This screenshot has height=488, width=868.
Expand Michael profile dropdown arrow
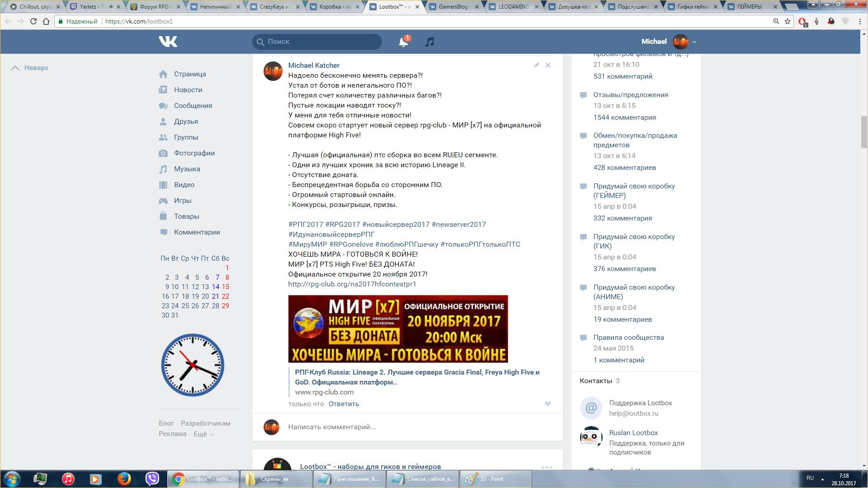pos(694,42)
